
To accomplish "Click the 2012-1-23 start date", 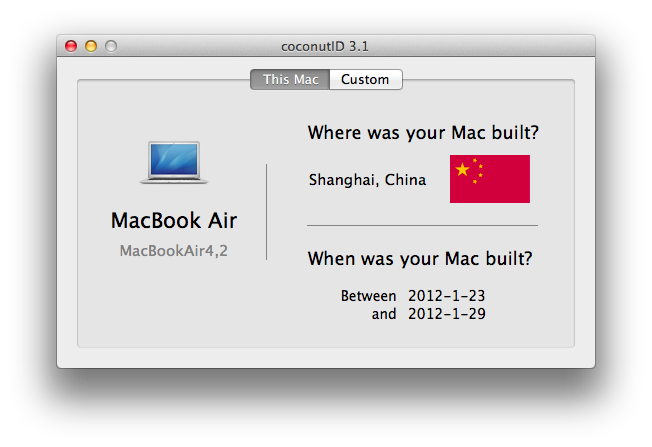I will click(447, 296).
